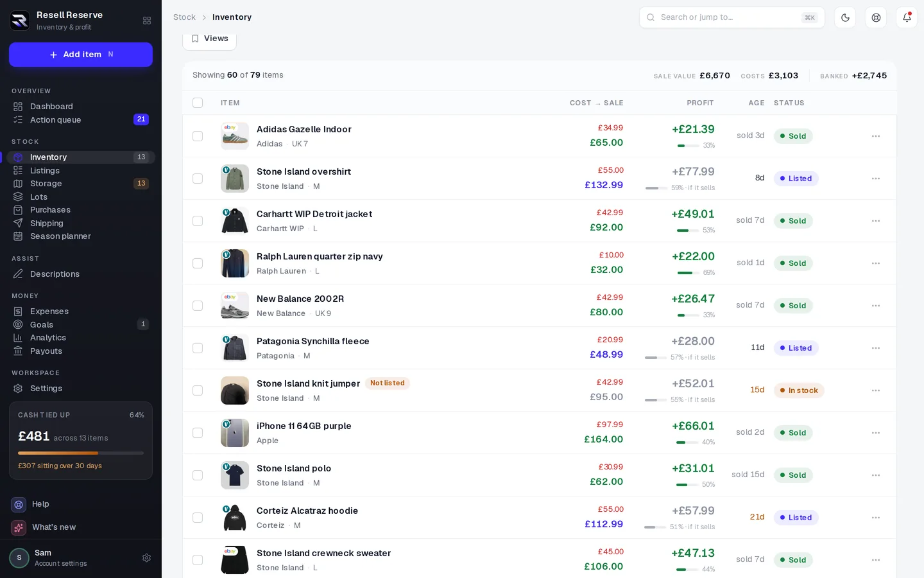Select the Adidas Gazelle Indoor row checkbox
The image size is (924, 578).
click(x=198, y=136)
